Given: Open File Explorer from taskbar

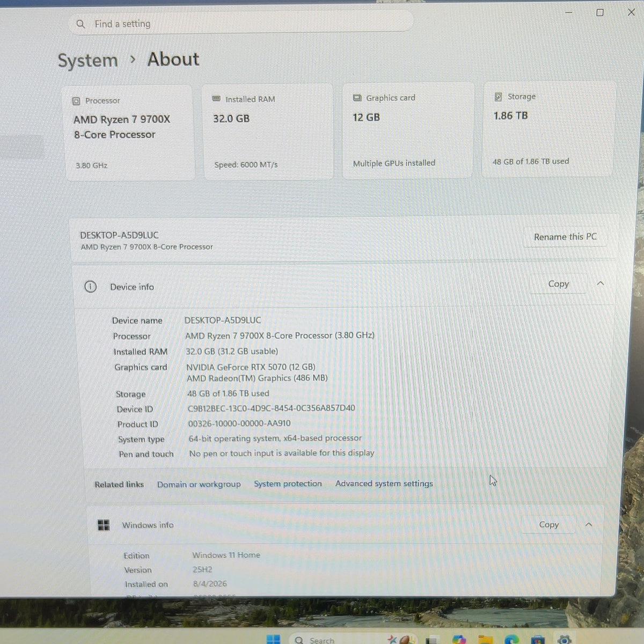Looking at the screenshot, I should (x=485, y=640).
